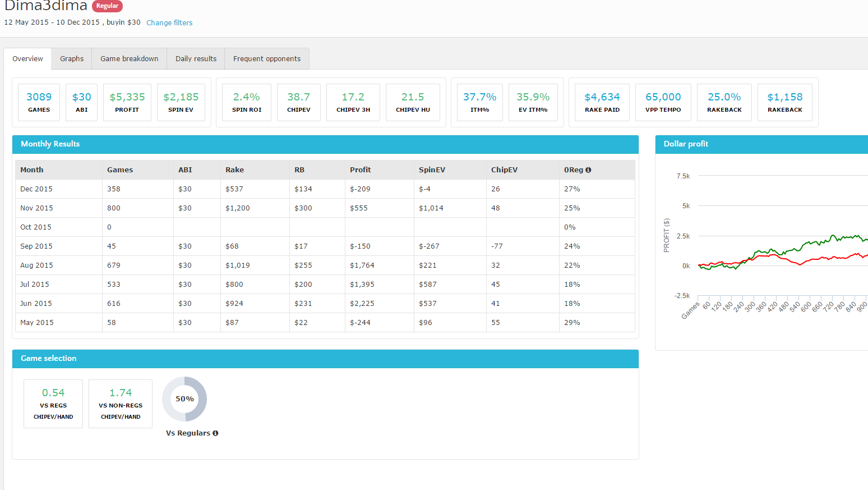The image size is (868, 490).
Task: Select the Dec 2015 row
Action: pos(325,189)
